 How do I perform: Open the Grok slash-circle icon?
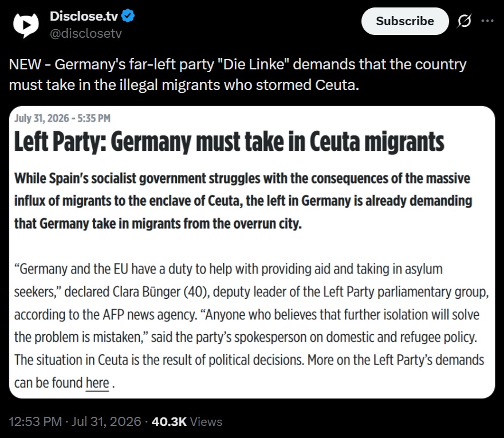(x=464, y=21)
